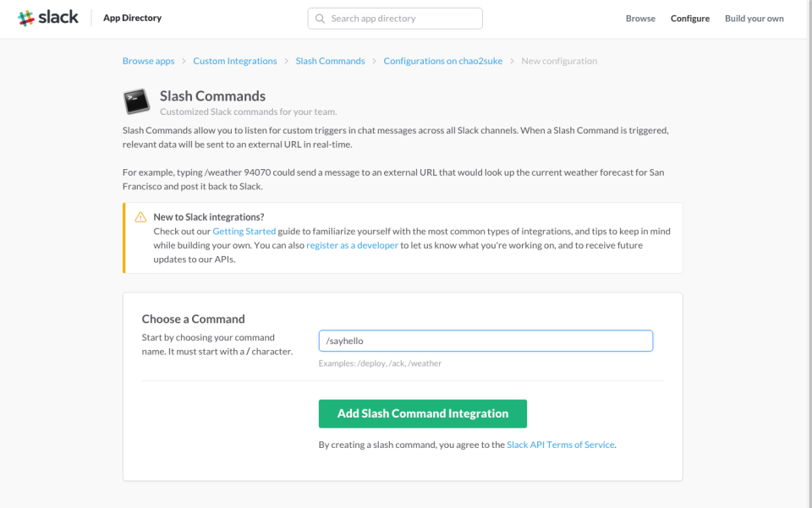
Task: Open Custom Integrations from the breadcrumbs
Action: [x=234, y=60]
